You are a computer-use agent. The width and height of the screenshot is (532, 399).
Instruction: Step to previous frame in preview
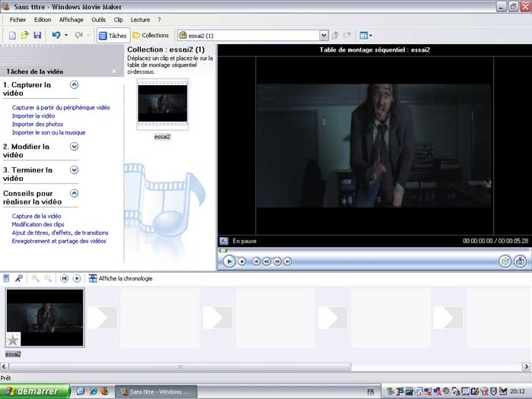pos(267,261)
